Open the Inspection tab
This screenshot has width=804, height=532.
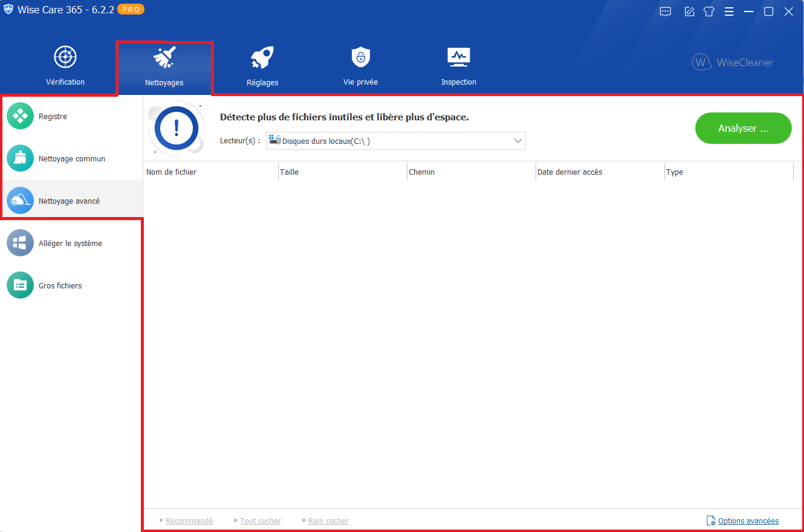tap(459, 66)
